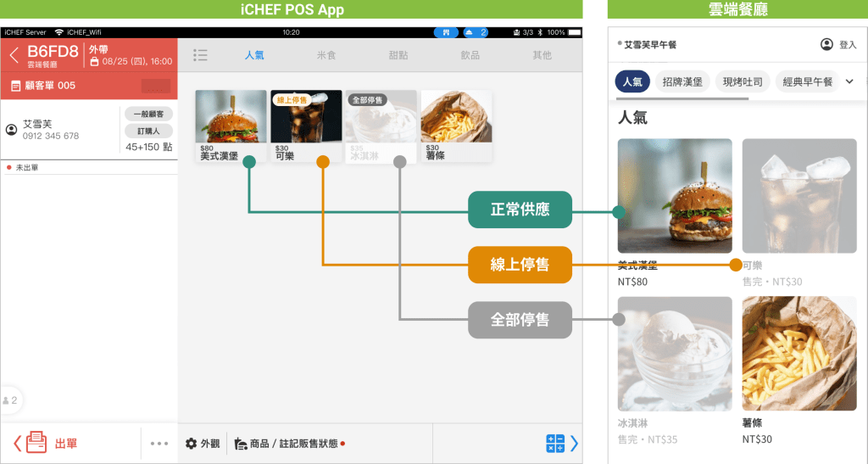Click the blue store status icon
The image size is (868, 464).
point(446,32)
